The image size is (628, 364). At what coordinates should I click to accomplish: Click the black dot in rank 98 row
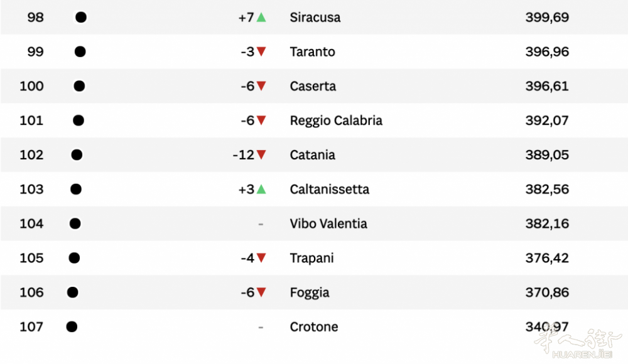click(x=81, y=18)
